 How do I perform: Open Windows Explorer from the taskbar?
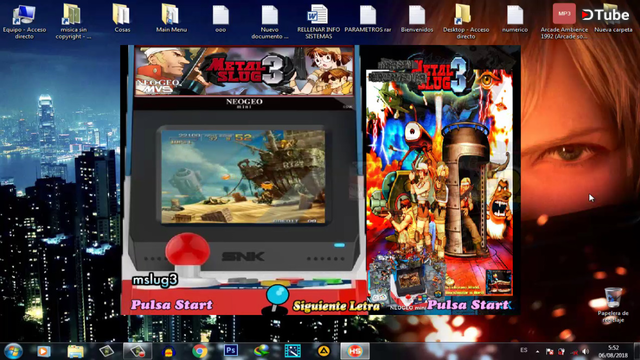tap(75, 351)
